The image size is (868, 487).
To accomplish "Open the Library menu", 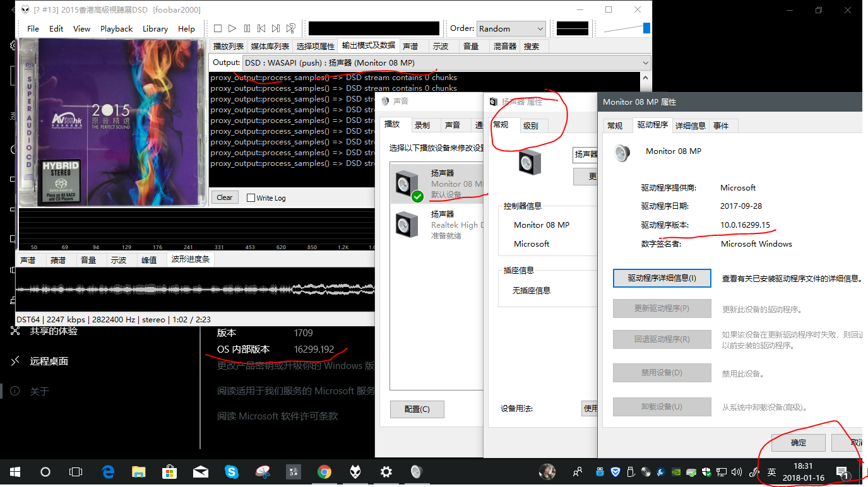I will pos(155,28).
